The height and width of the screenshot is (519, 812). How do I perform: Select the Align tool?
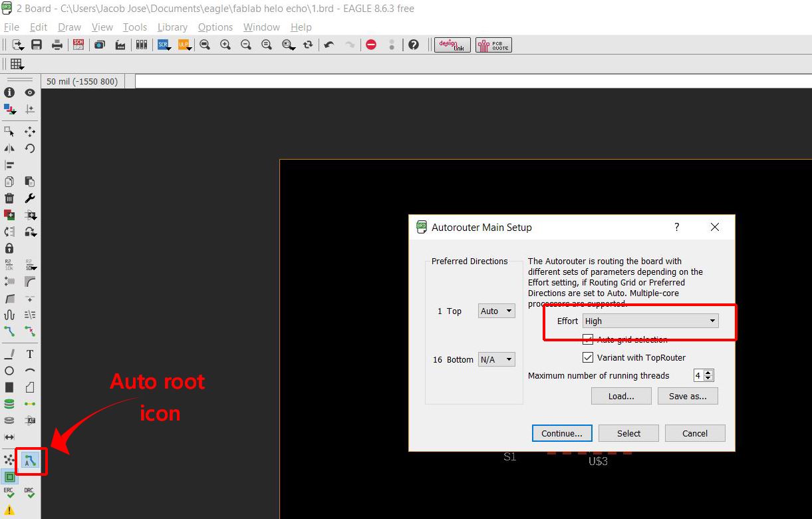[9, 165]
